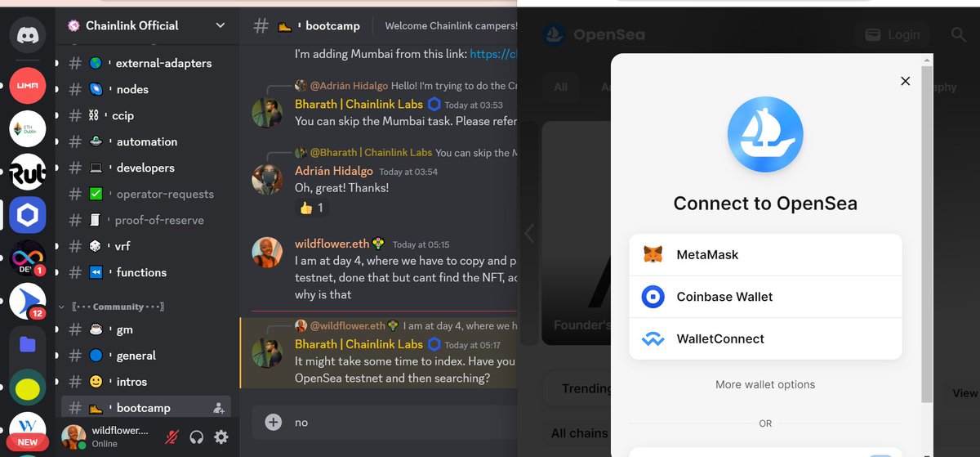Open the blue server folder icon
The height and width of the screenshot is (457, 980).
pos(28,345)
